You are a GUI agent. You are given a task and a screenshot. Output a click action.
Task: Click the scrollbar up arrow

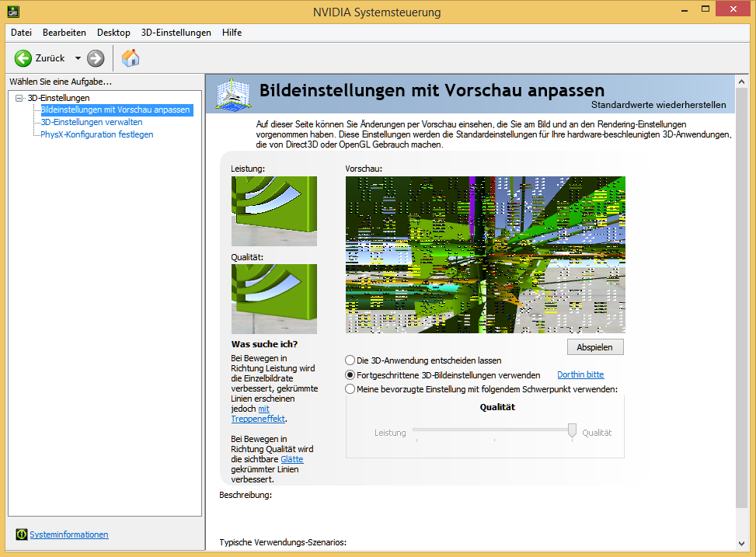click(x=741, y=82)
